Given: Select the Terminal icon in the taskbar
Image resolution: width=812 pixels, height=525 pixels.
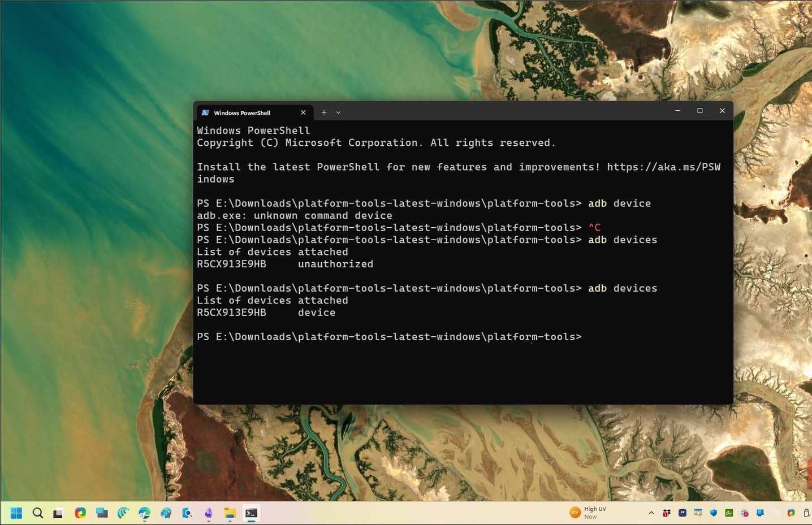Looking at the screenshot, I should click(252, 513).
